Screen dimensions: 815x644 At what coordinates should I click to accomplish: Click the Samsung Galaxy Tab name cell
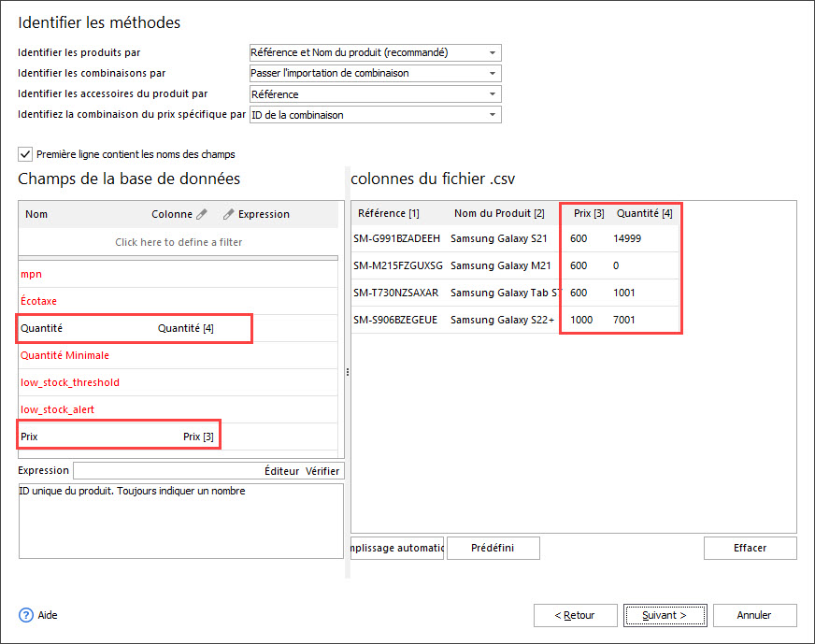[506, 293]
